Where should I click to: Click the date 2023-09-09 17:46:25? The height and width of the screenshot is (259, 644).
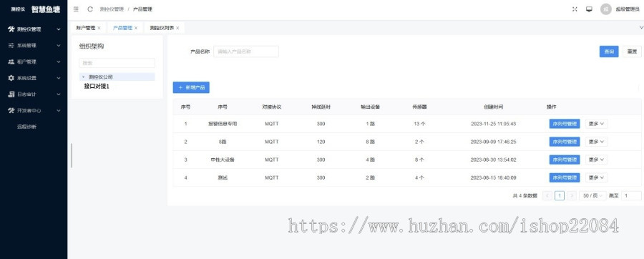pos(493,142)
